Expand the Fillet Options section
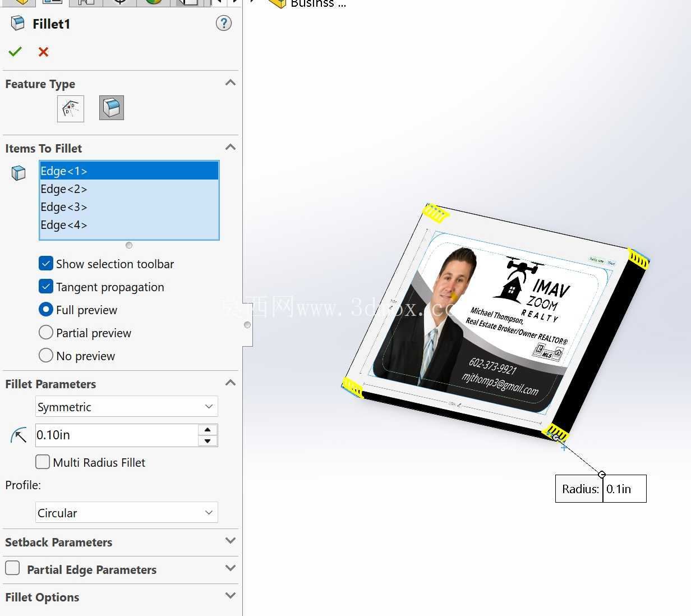This screenshot has width=691, height=616. pos(230,596)
